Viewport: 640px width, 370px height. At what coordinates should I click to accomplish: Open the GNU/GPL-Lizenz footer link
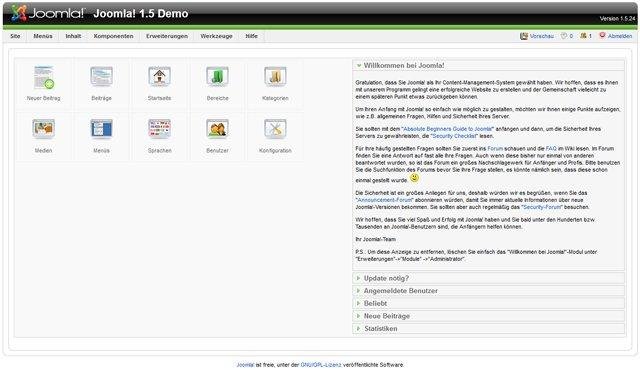coord(321,365)
